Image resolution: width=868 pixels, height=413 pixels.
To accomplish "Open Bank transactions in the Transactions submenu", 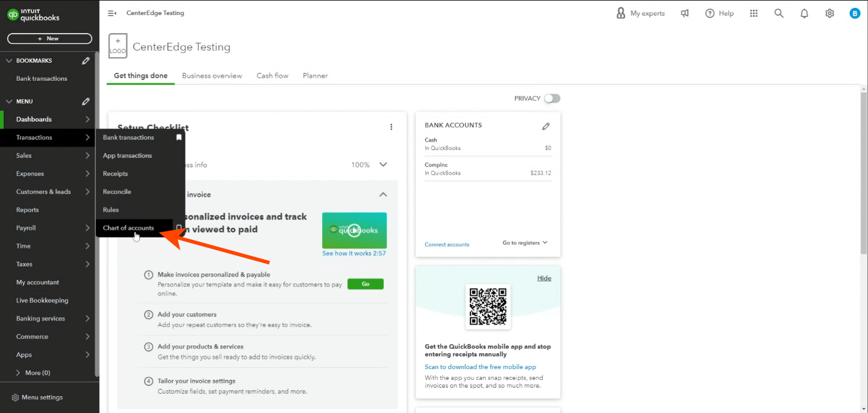I will pyautogui.click(x=128, y=137).
